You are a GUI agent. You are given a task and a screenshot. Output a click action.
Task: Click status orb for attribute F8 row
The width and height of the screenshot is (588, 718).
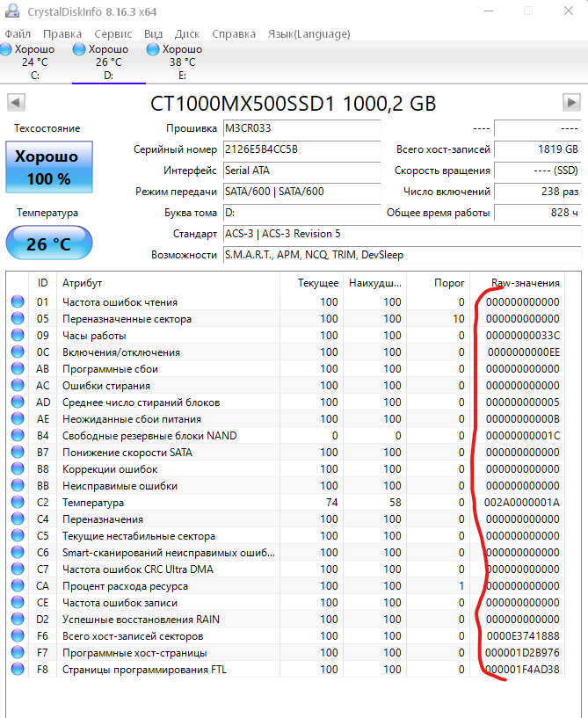coord(18,670)
